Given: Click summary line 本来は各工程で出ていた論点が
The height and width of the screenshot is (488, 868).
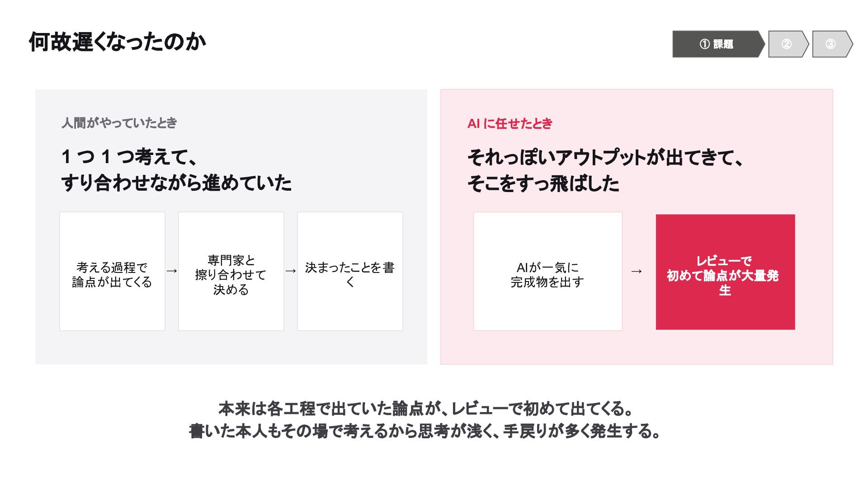Looking at the screenshot, I should click(x=425, y=408).
